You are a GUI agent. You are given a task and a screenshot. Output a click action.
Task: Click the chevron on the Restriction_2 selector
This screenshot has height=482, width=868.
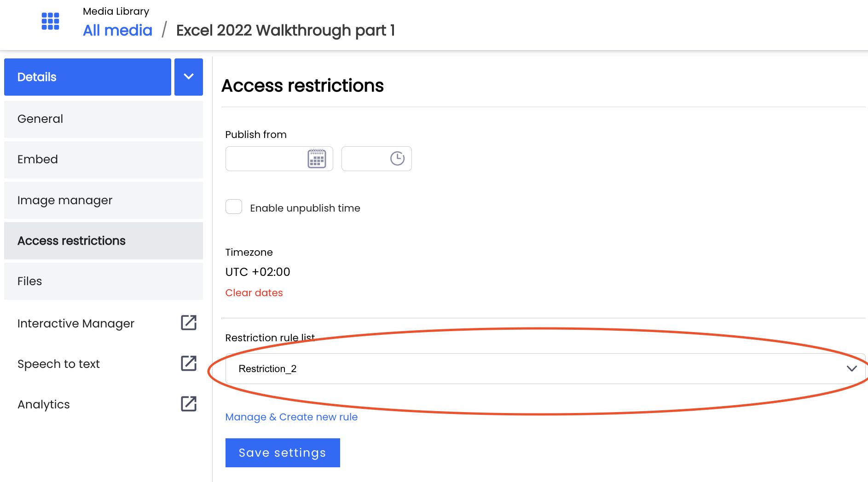coord(852,368)
